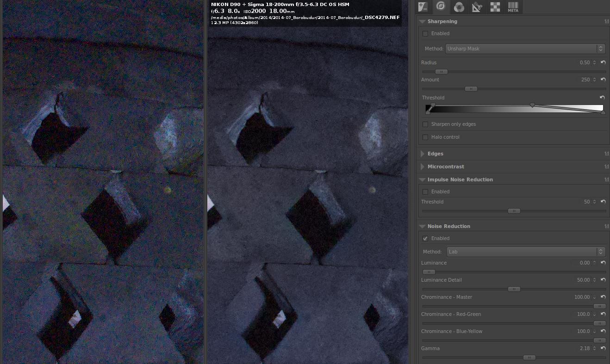Open the Transform tab with scissors icon

point(477,7)
